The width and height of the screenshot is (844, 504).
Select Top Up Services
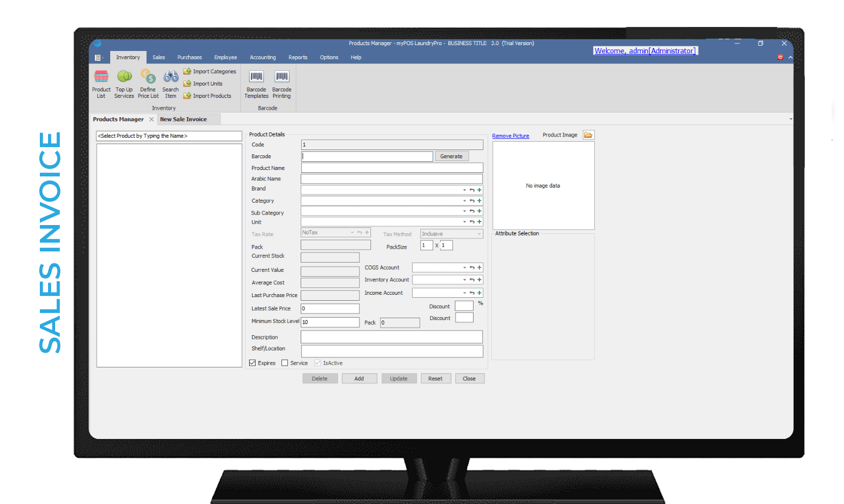(124, 83)
